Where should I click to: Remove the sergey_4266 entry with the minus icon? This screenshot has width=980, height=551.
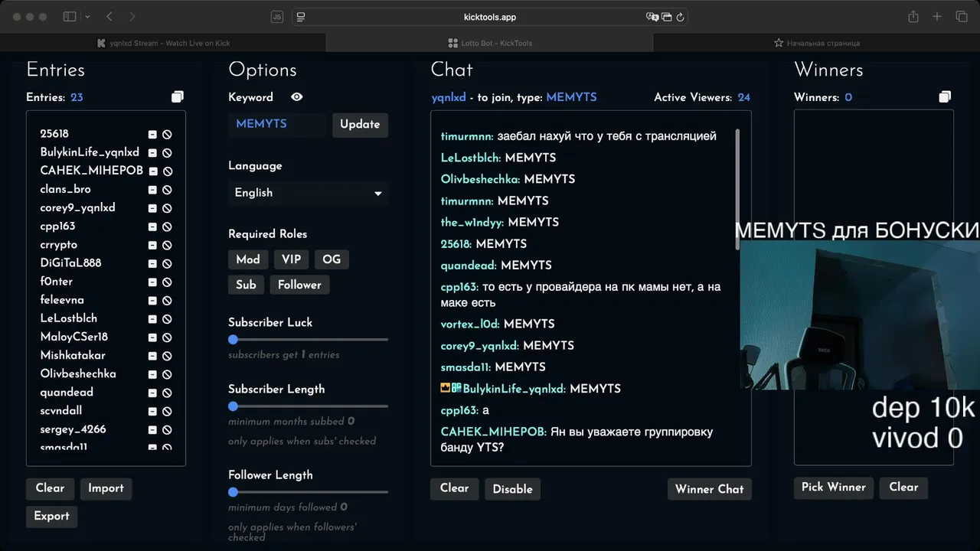(x=152, y=430)
